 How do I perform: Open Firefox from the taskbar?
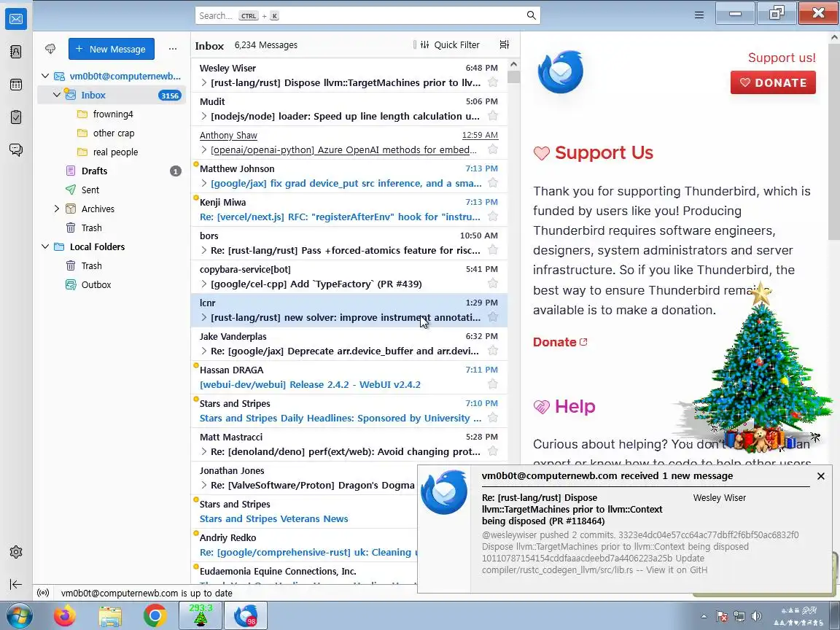[65, 615]
